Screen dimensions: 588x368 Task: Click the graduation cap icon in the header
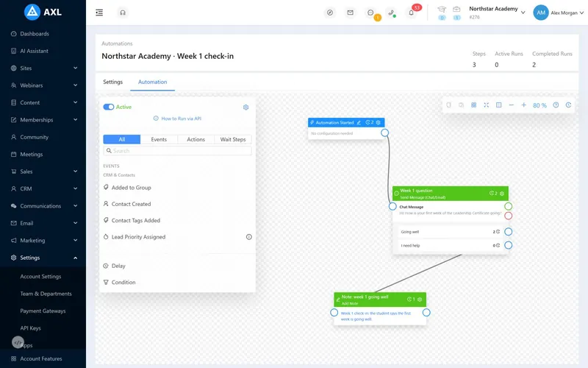(442, 10)
